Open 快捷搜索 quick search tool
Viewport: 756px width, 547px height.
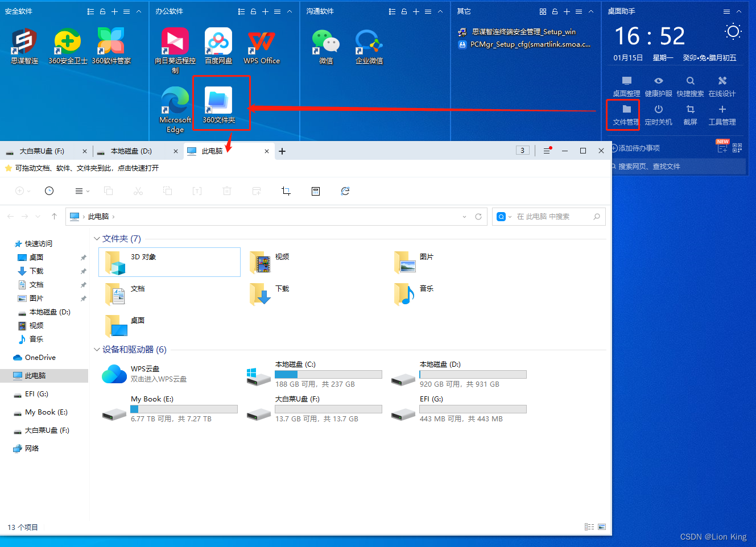[690, 86]
